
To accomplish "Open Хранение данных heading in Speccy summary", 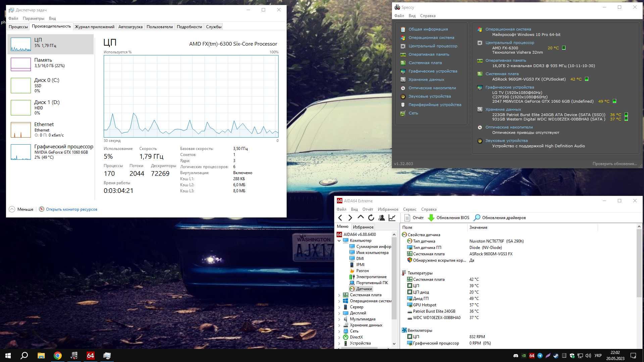I will tap(503, 109).
